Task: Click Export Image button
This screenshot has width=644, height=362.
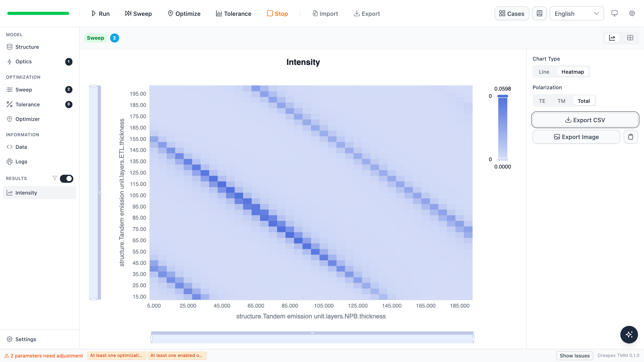Action: pyautogui.click(x=576, y=137)
